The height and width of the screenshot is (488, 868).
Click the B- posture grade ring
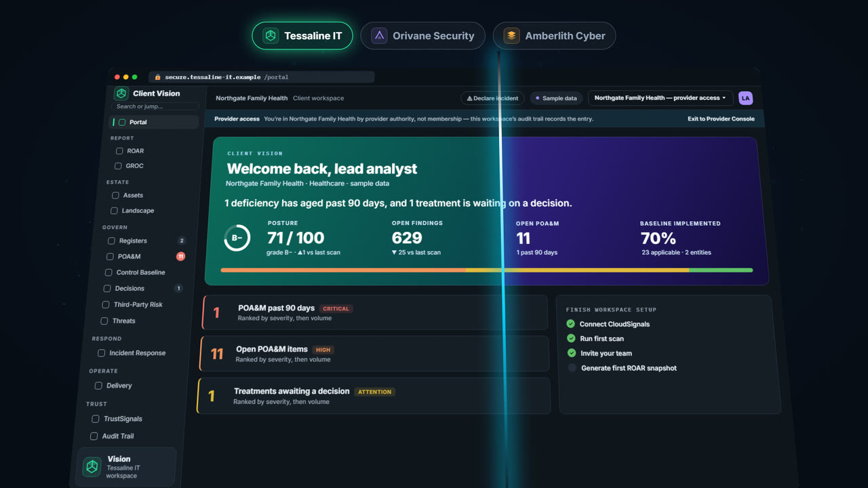pos(237,238)
